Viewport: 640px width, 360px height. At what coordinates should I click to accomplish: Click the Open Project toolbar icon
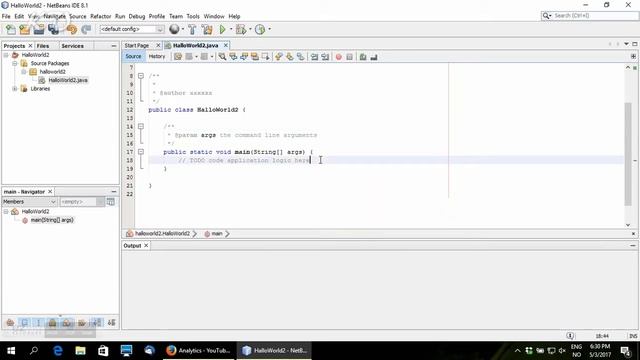tap(39, 29)
